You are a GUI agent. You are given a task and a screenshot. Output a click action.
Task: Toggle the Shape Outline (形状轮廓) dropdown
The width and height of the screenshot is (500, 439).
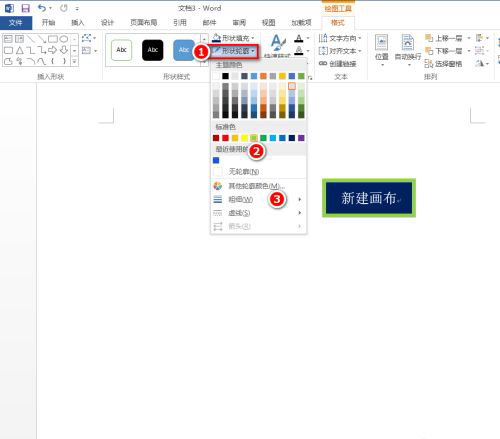234,51
